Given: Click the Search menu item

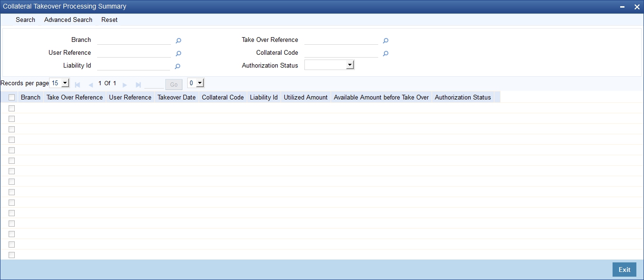Looking at the screenshot, I should click(25, 20).
